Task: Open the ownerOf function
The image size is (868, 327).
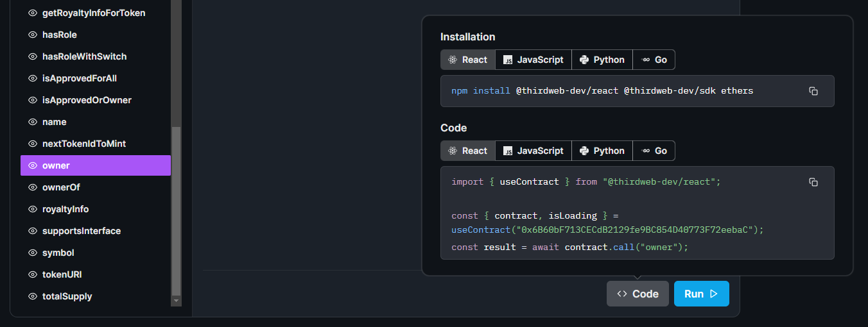Action: pyautogui.click(x=61, y=187)
